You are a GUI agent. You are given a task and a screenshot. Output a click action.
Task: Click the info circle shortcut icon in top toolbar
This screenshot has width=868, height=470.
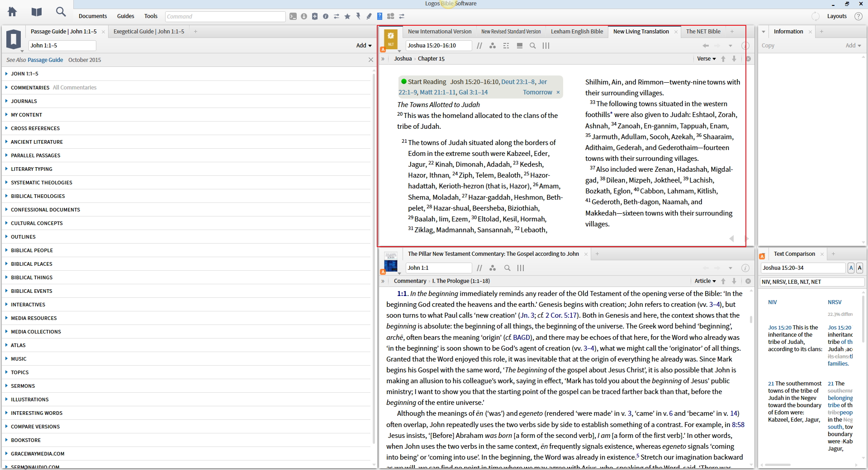coord(326,16)
